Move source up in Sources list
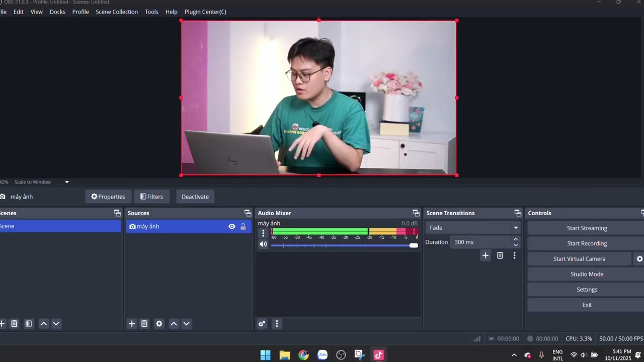Image resolution: width=644 pixels, height=362 pixels. coord(174,324)
